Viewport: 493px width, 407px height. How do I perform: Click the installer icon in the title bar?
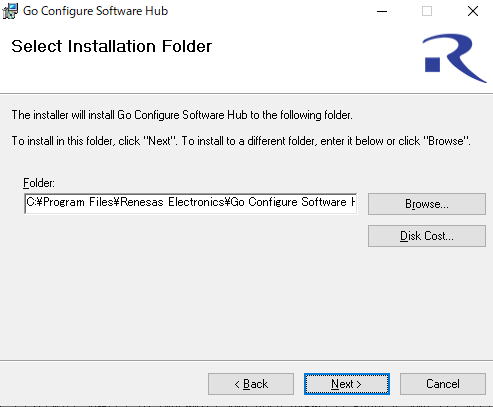click(x=10, y=11)
